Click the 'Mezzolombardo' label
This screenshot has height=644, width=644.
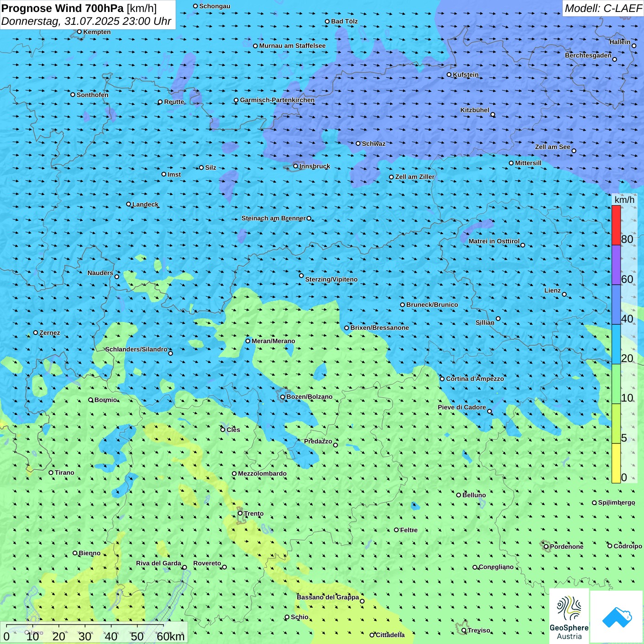pyautogui.click(x=262, y=473)
